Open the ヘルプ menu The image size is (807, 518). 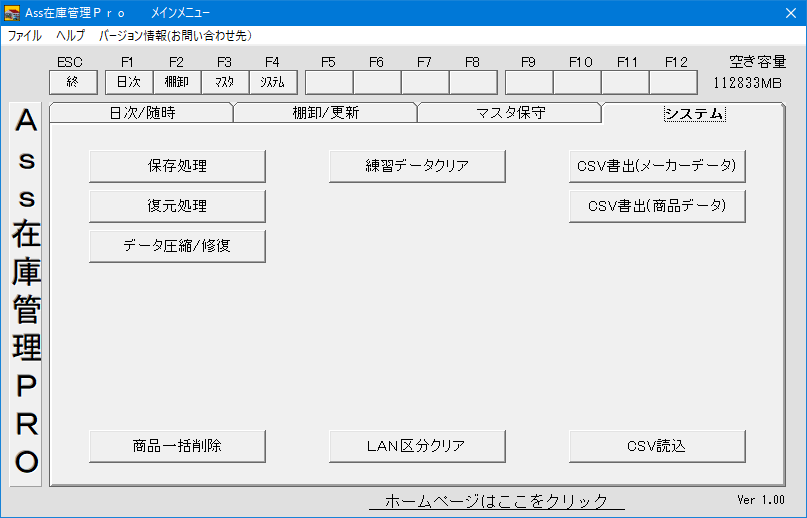pyautogui.click(x=70, y=35)
